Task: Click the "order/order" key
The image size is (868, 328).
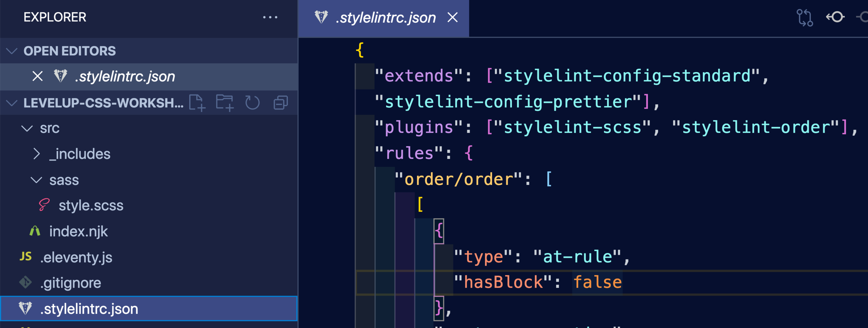Action: [459, 179]
